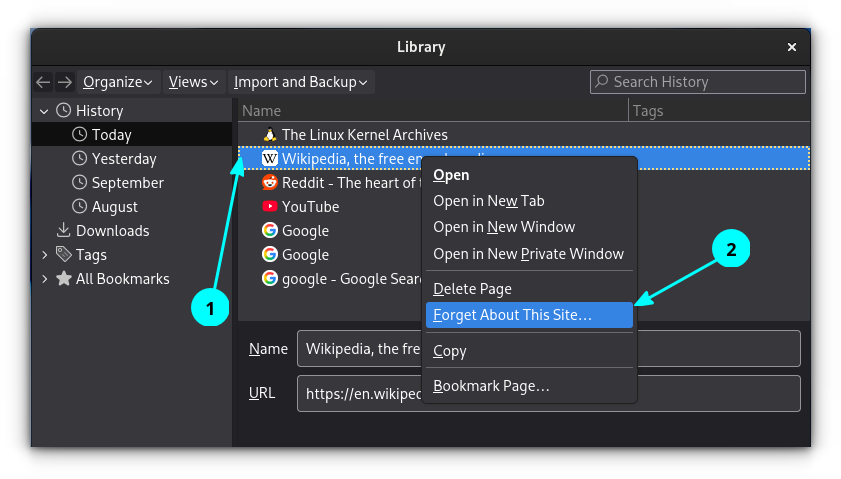The width and height of the screenshot is (841, 479).
Task: Click the Wikipedia favicon in selected row
Action: click(x=269, y=159)
